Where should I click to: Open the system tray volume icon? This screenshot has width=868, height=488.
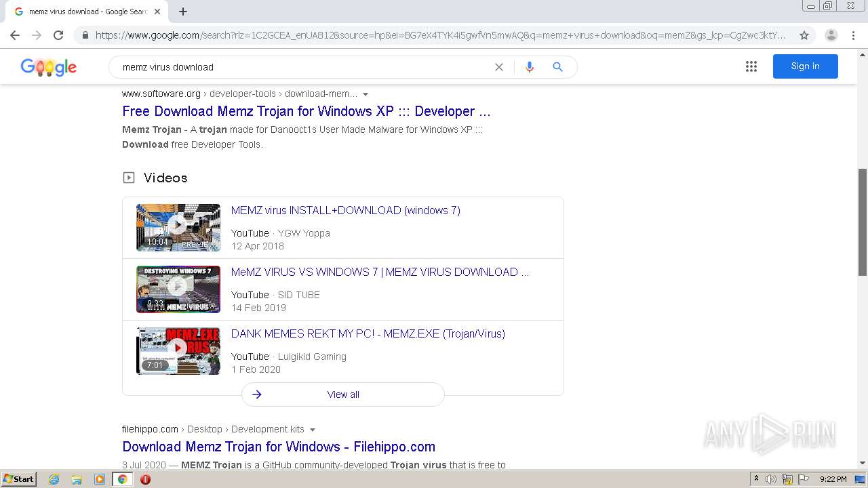click(x=771, y=479)
